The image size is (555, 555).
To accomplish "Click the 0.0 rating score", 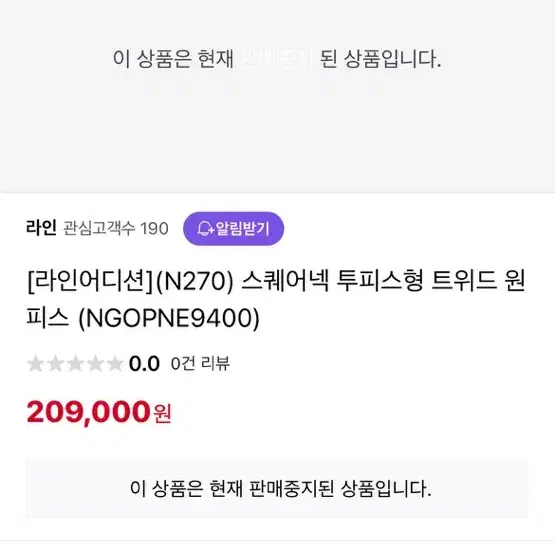I will [x=144, y=364].
